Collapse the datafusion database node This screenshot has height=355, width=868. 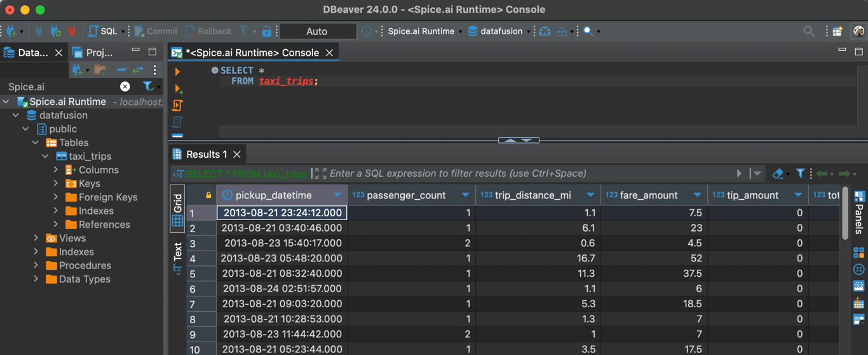pos(16,116)
